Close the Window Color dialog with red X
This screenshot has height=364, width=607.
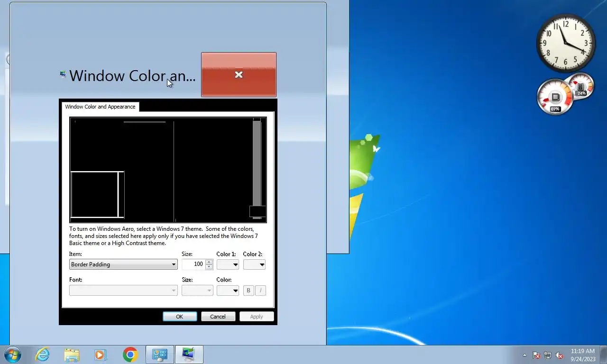point(239,74)
